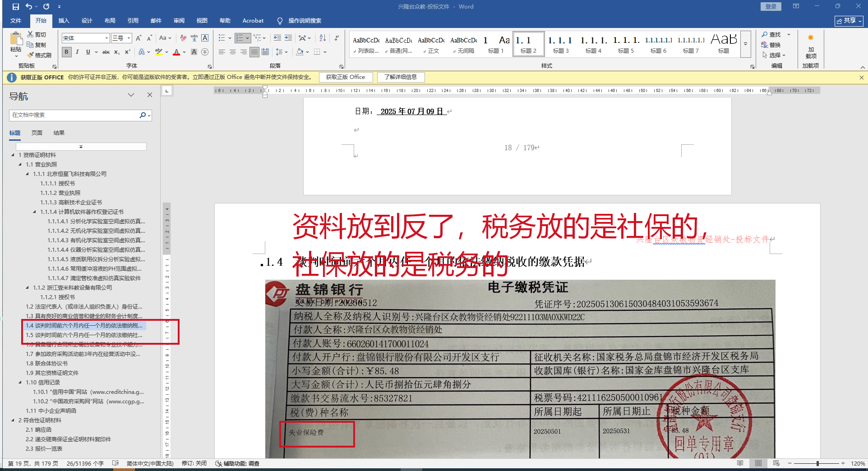Increase the paragraph indent
Viewport: 868px width, 471px height.
point(288,38)
